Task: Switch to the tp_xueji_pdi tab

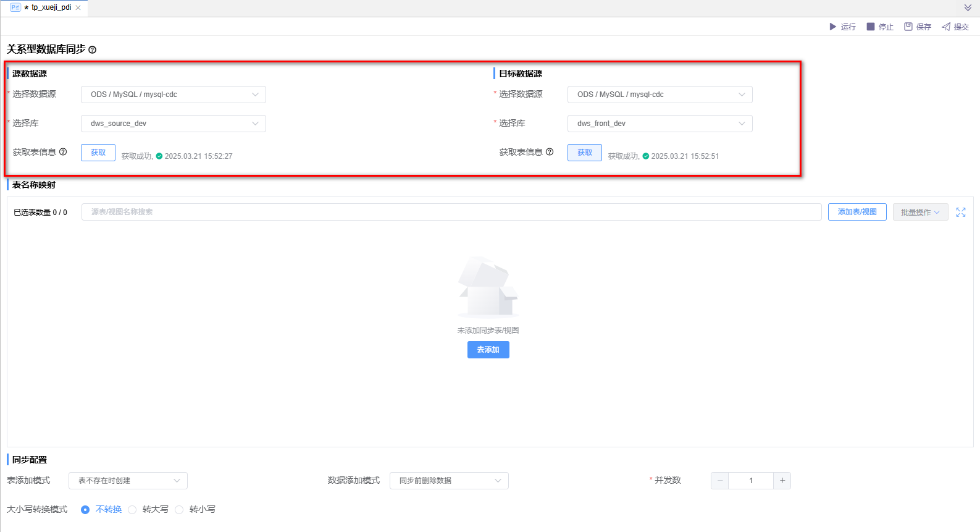Action: click(51, 8)
